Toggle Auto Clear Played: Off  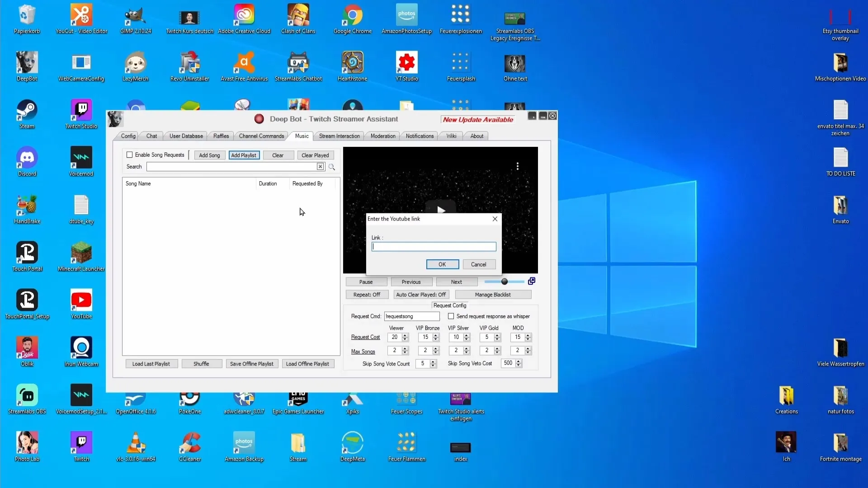421,295
